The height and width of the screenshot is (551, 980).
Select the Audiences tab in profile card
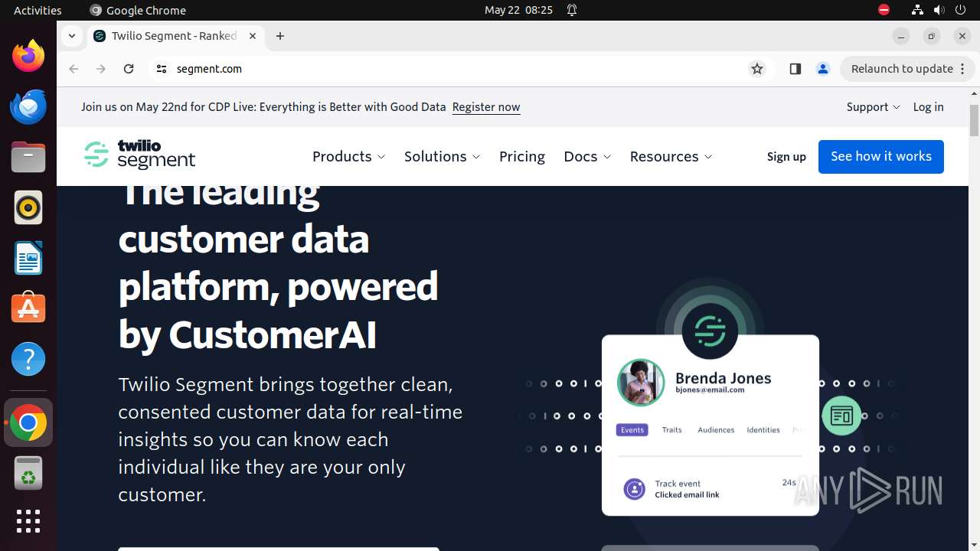(x=716, y=430)
